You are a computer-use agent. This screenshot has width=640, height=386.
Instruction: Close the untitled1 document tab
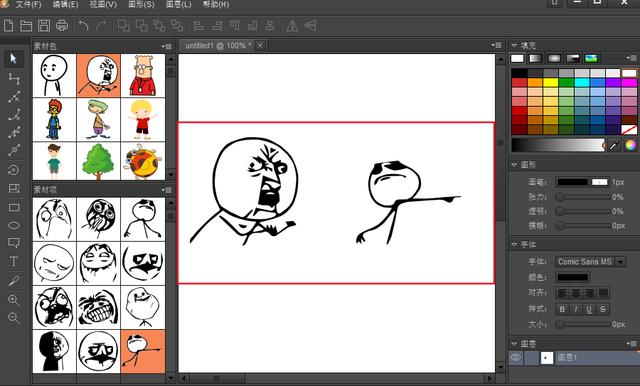click(x=260, y=45)
